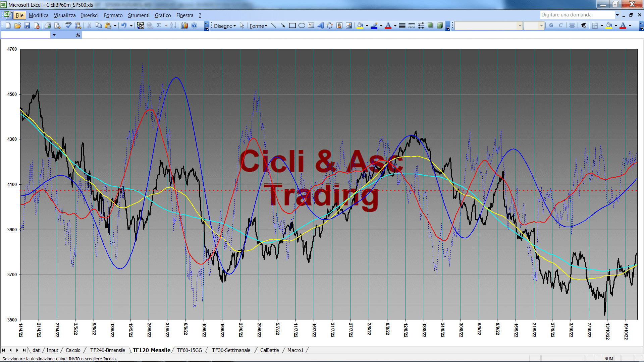Insert Clip Art icon

point(339,25)
